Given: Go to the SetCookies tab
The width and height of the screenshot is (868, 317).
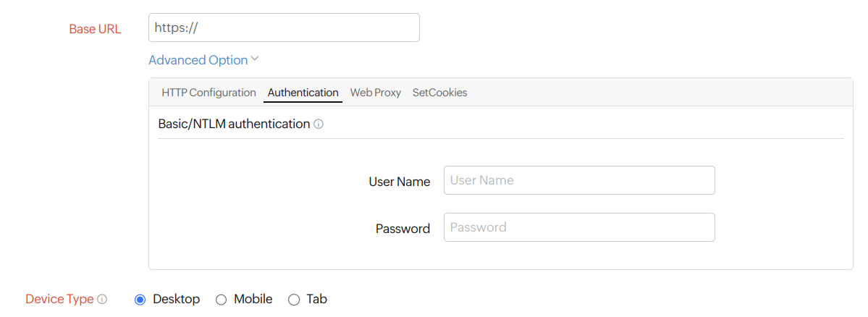Looking at the screenshot, I should 439,93.
